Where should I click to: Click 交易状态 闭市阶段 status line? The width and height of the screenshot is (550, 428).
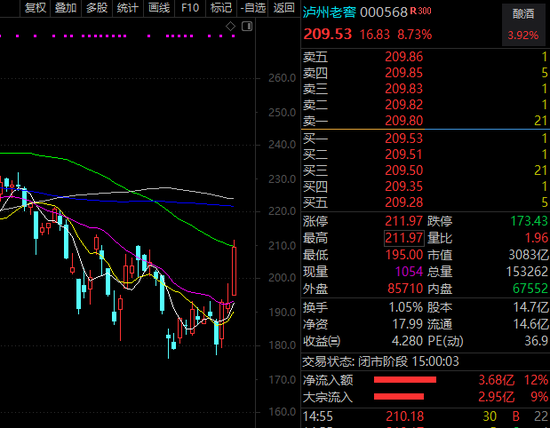[381, 361]
